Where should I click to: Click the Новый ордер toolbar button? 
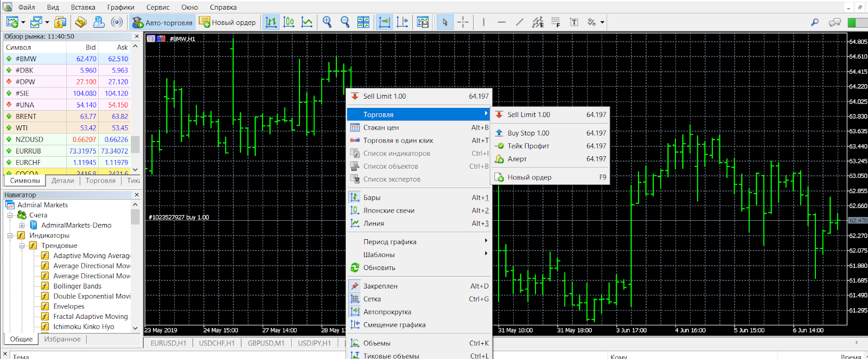click(227, 22)
